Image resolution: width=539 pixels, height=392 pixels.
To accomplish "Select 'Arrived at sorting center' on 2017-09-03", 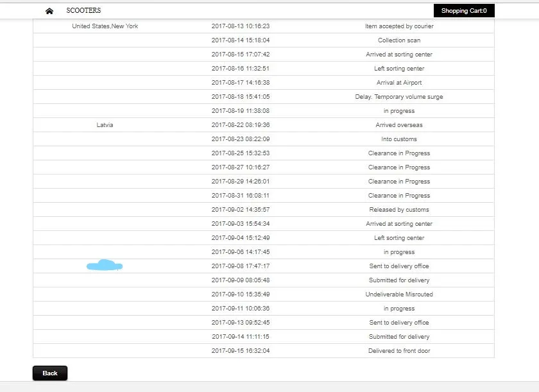I will click(399, 224).
